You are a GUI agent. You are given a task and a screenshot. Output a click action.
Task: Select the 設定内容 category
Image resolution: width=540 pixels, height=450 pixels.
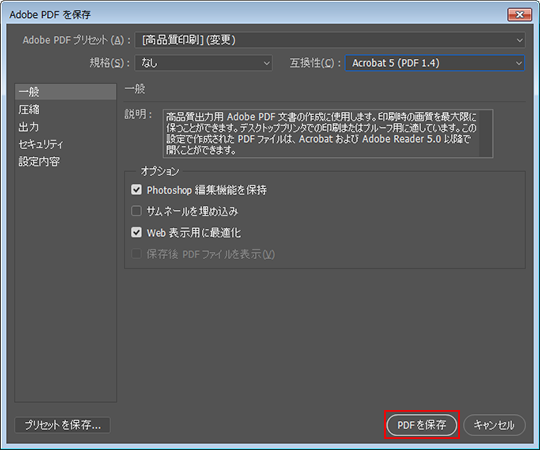(65, 161)
